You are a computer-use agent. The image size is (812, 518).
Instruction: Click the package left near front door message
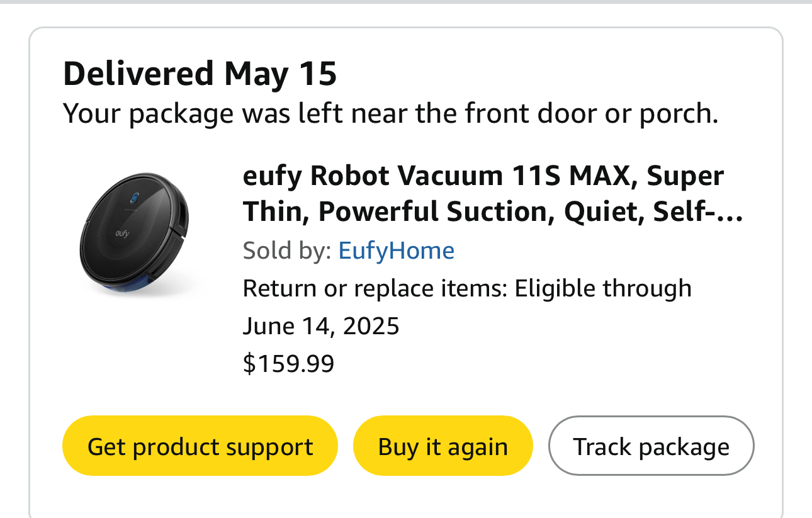click(390, 114)
